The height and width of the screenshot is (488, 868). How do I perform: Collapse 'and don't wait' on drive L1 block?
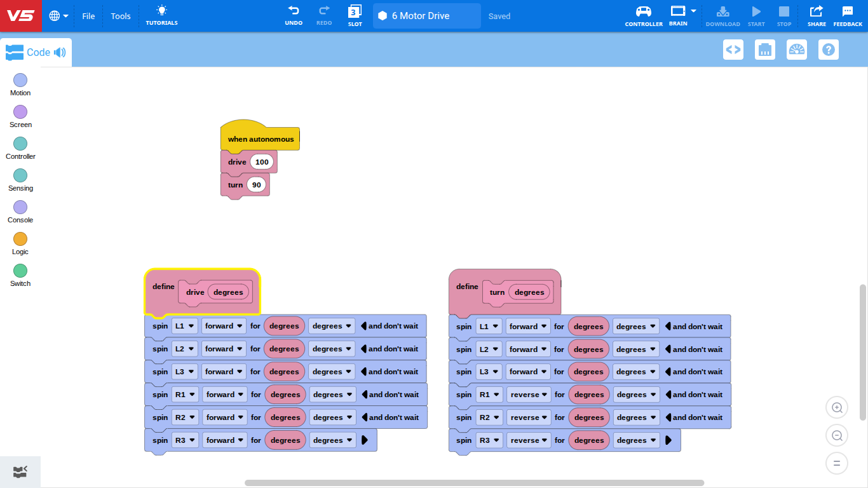pos(364,326)
